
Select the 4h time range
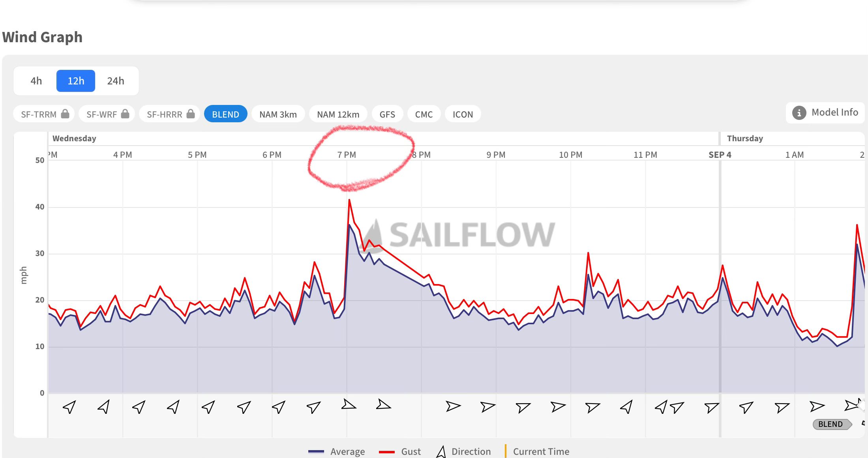pos(36,81)
